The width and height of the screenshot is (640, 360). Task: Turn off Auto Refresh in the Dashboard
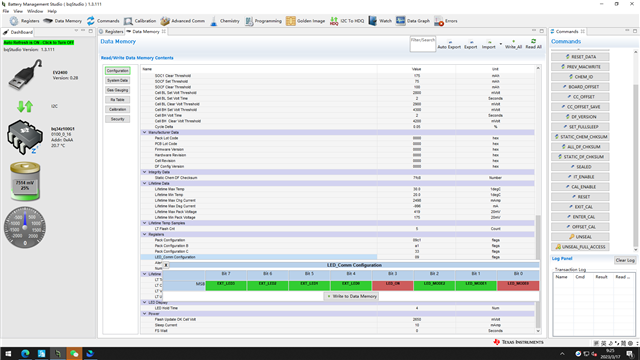click(x=39, y=42)
